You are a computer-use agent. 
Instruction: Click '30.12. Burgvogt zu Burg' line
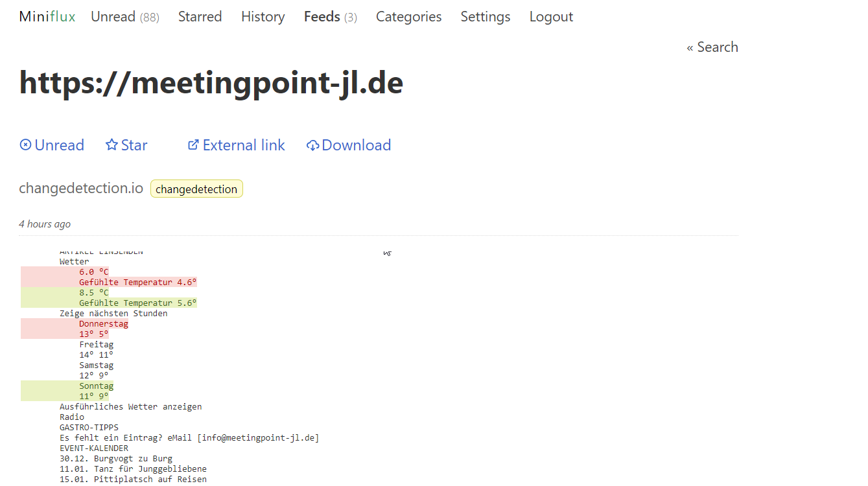point(116,459)
